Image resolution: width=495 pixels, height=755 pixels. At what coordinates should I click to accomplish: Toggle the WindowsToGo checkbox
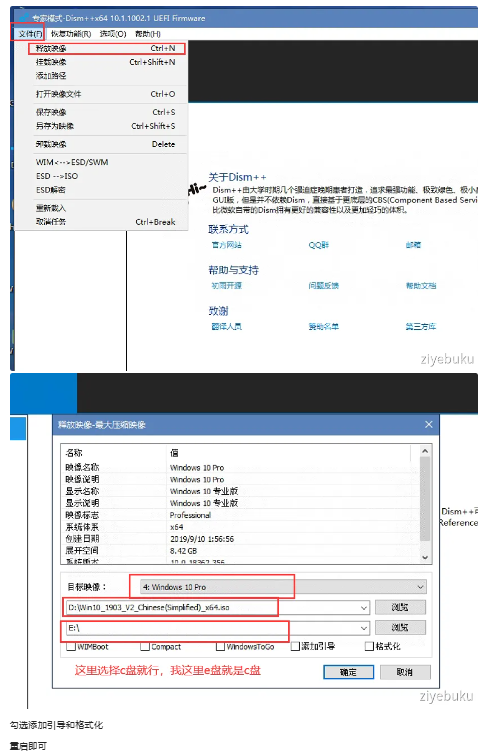[x=221, y=646]
